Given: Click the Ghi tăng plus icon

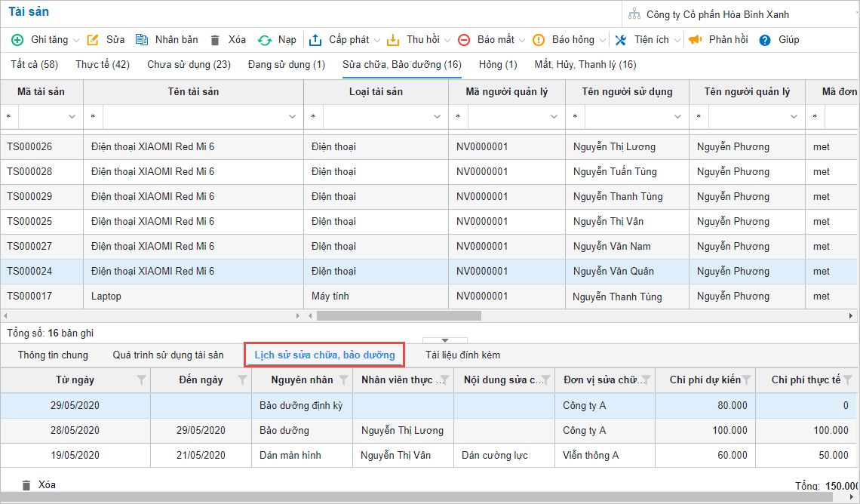Looking at the screenshot, I should click(x=17, y=40).
